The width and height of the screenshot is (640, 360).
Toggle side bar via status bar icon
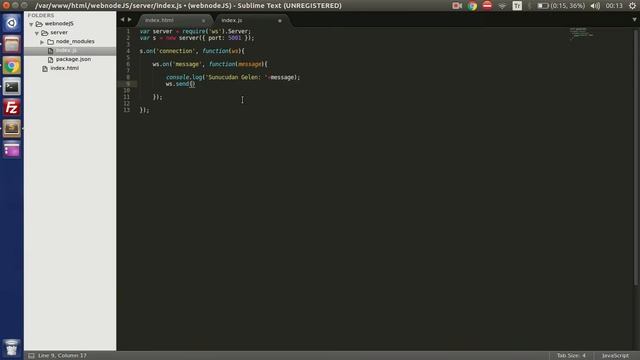[x=31, y=356]
